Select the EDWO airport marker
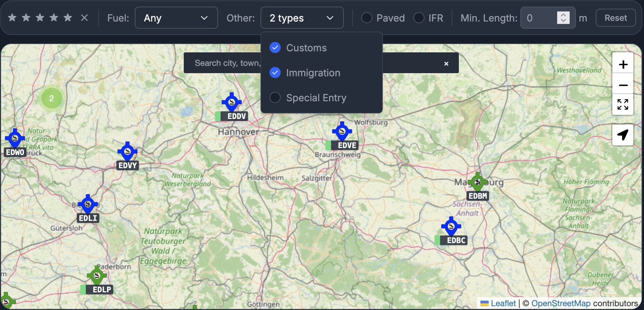 point(15,138)
